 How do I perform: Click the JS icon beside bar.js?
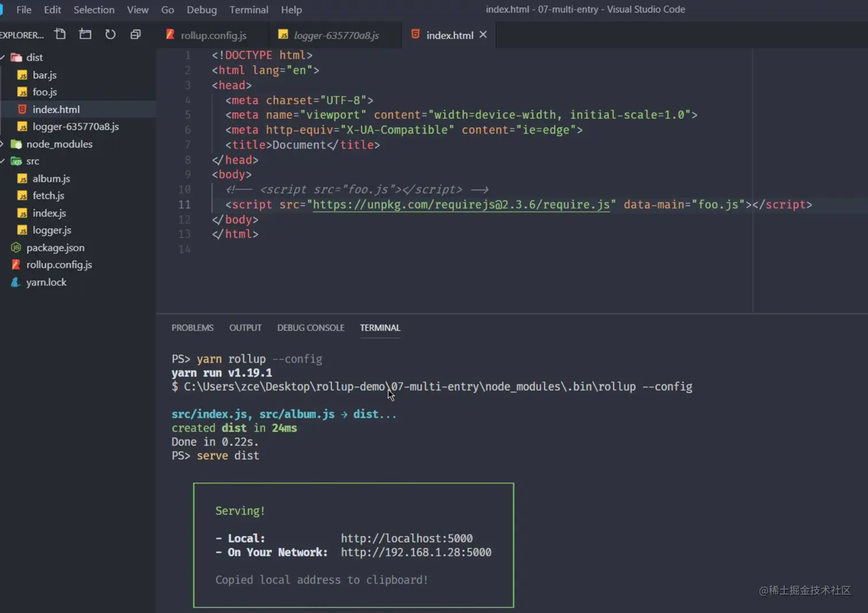pos(22,75)
